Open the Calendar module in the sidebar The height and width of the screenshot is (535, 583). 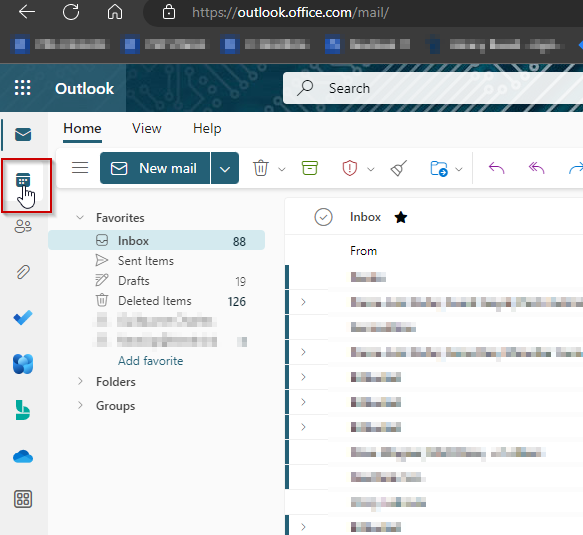pos(23,181)
